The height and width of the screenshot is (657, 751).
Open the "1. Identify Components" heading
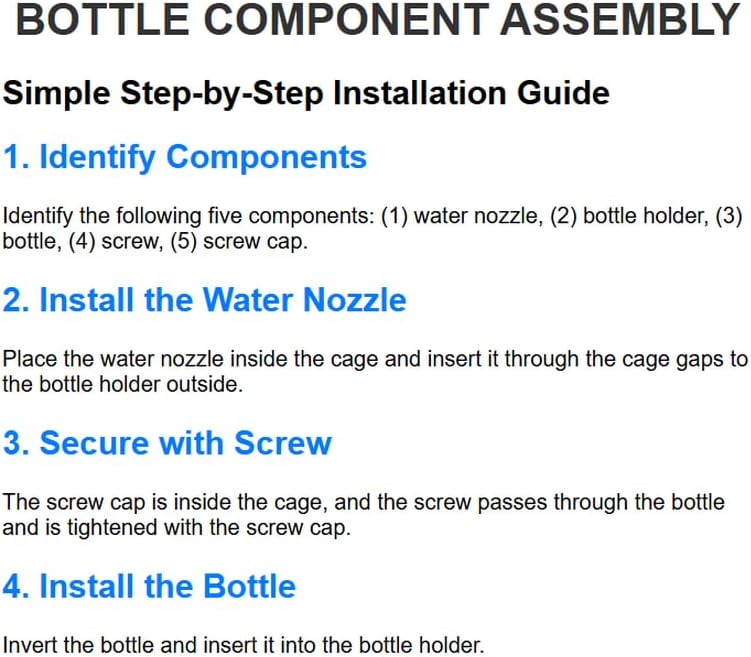pyautogui.click(x=185, y=157)
